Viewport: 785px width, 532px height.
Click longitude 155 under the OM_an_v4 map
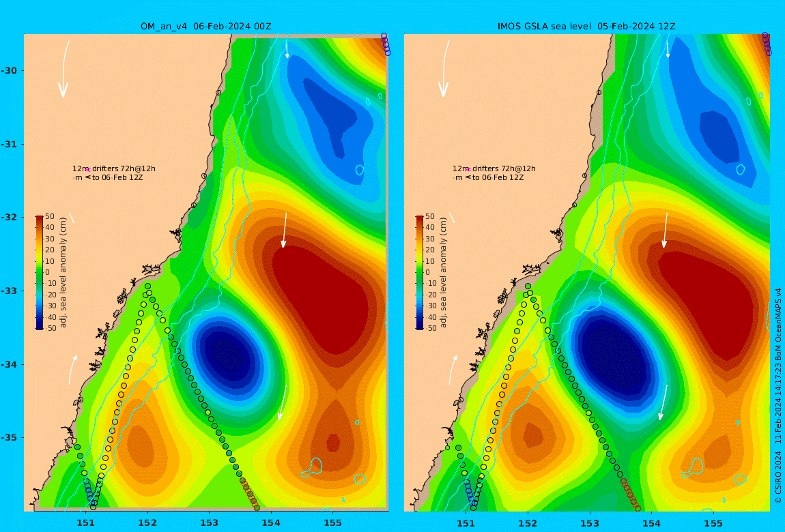pos(332,523)
